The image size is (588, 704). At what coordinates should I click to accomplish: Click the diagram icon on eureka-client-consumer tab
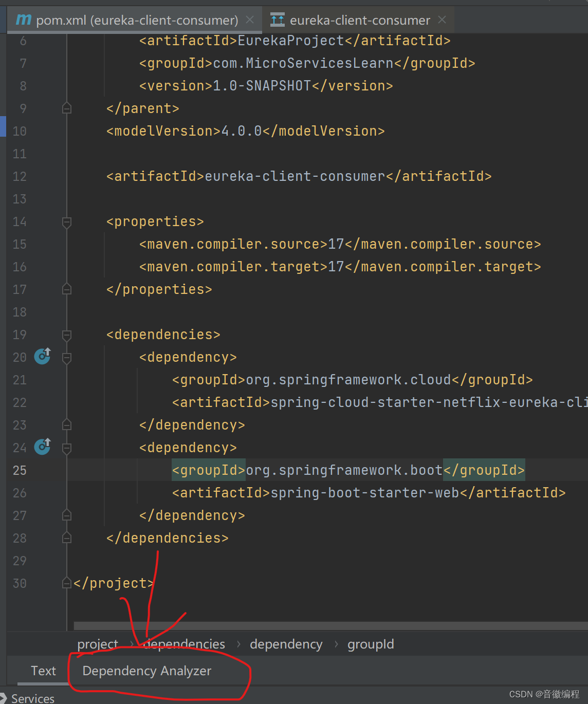277,20
